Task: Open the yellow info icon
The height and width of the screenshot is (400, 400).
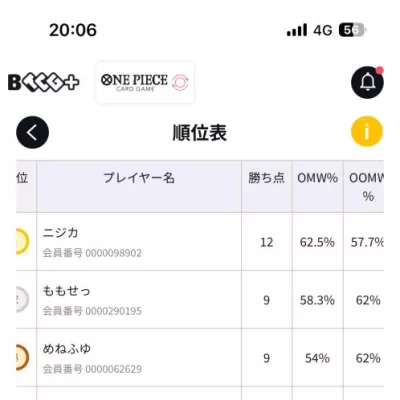Action: (367, 131)
